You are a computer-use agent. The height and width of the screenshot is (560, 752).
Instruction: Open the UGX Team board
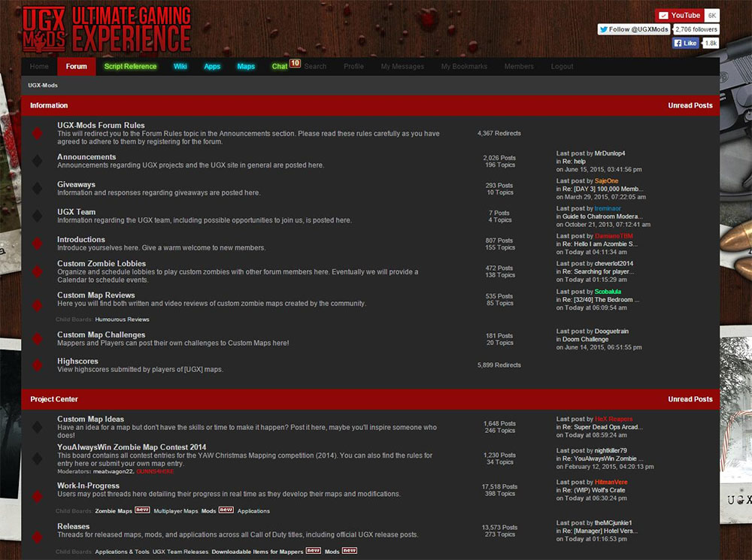click(76, 212)
